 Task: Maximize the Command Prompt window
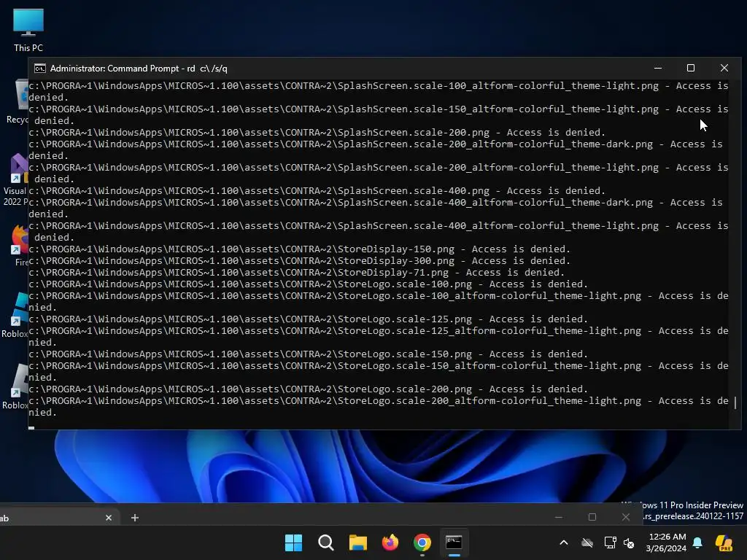click(690, 68)
